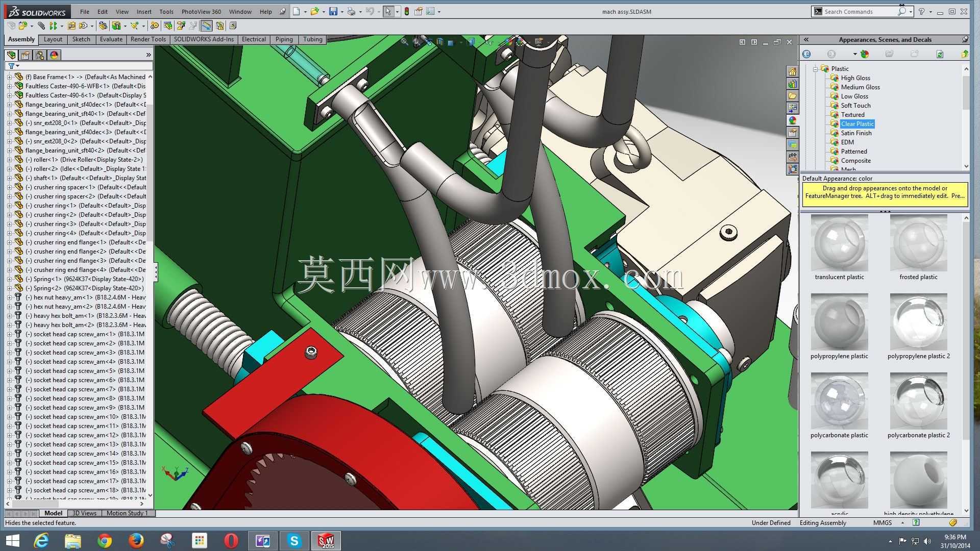Image resolution: width=980 pixels, height=551 pixels.
Task: Select the polycarbonate plastic appearance thumbnail
Action: click(839, 402)
